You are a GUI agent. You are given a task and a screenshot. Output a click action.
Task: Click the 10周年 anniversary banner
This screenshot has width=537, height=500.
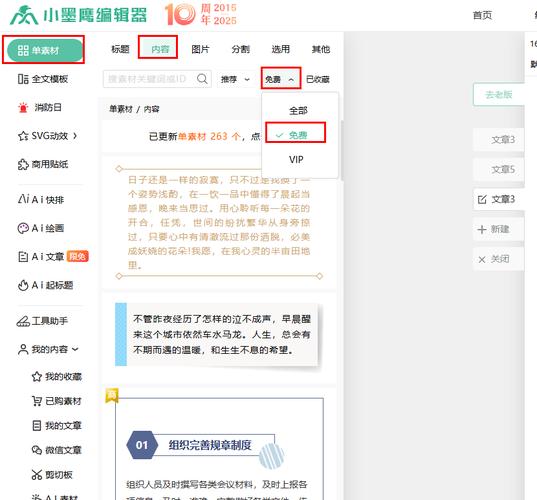tap(201, 14)
